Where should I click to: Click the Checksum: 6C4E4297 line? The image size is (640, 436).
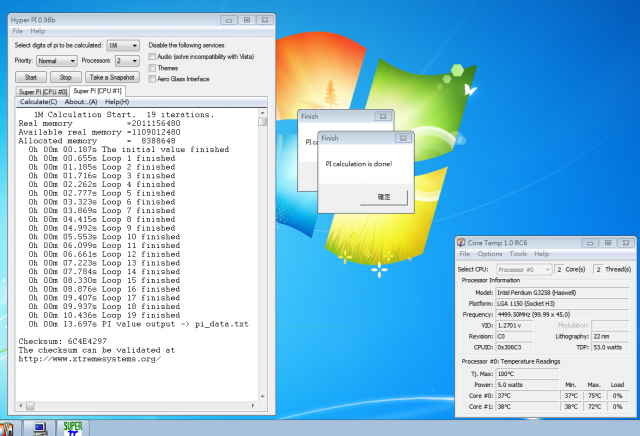click(62, 341)
